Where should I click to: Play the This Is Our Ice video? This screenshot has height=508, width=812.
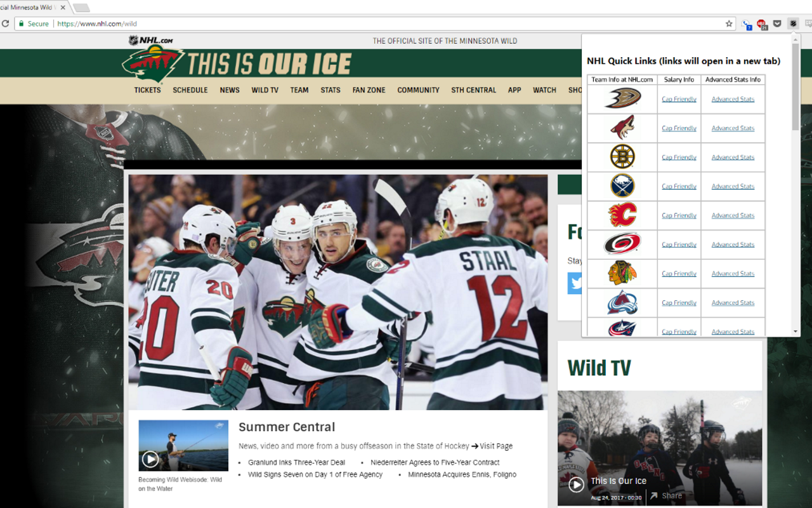[576, 485]
